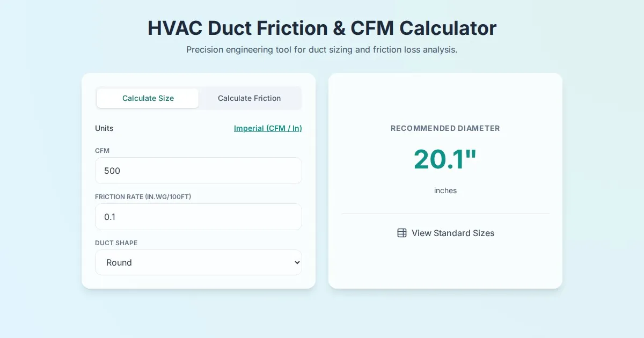644x338 pixels.
Task: Switch to the Calculate Friction tab
Action: pyautogui.click(x=249, y=98)
